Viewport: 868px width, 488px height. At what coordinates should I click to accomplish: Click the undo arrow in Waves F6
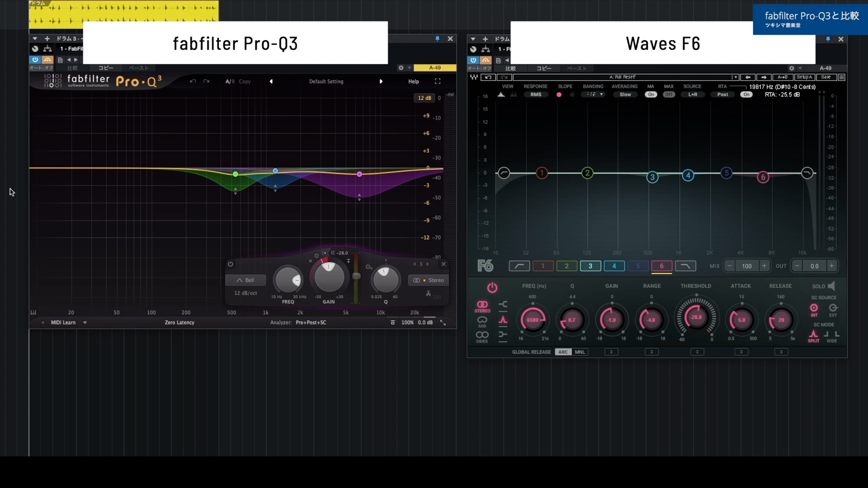coord(488,77)
